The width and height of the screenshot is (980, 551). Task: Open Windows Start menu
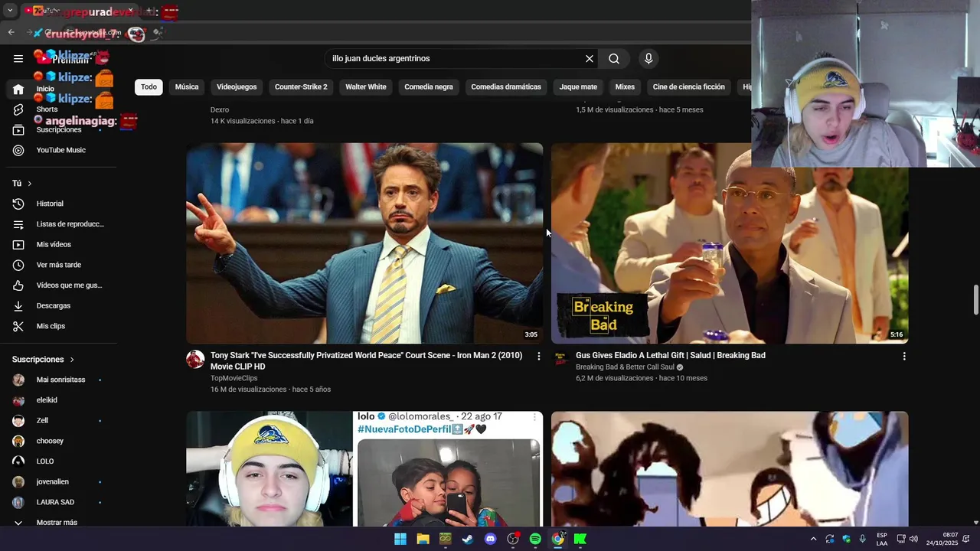pyautogui.click(x=400, y=539)
